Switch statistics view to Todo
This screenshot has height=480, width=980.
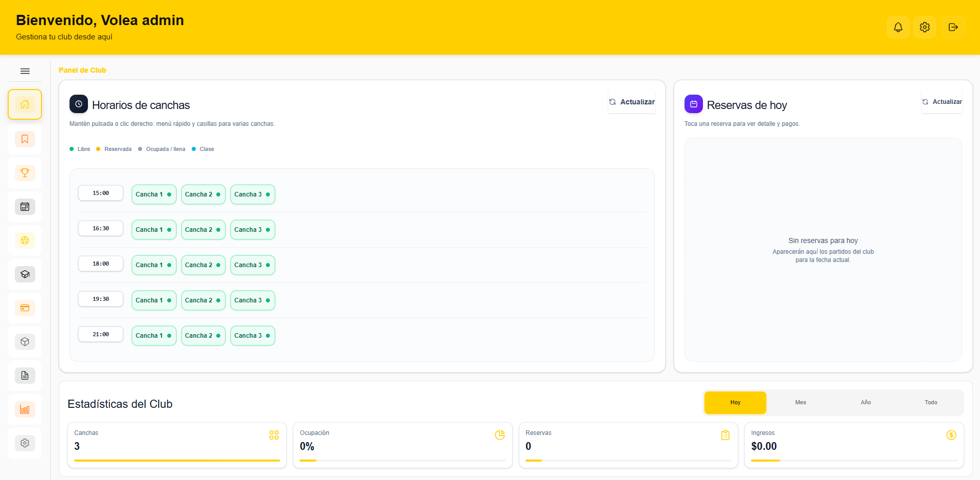tap(931, 402)
